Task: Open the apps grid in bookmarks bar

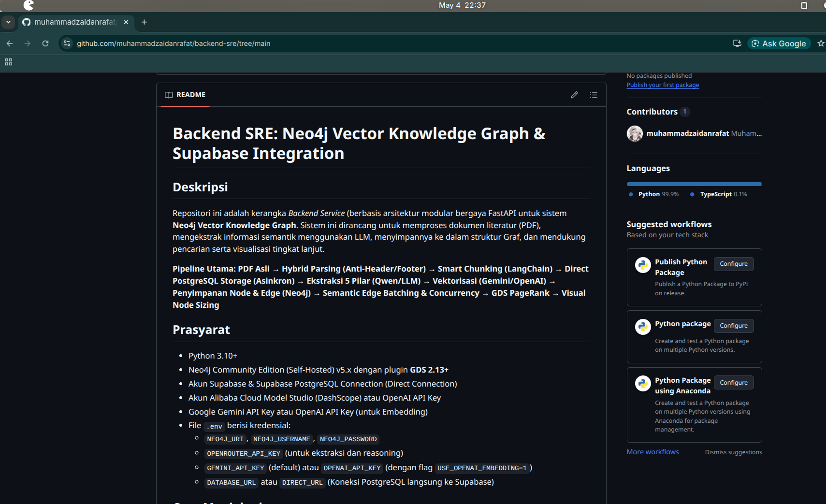Action: tap(8, 62)
